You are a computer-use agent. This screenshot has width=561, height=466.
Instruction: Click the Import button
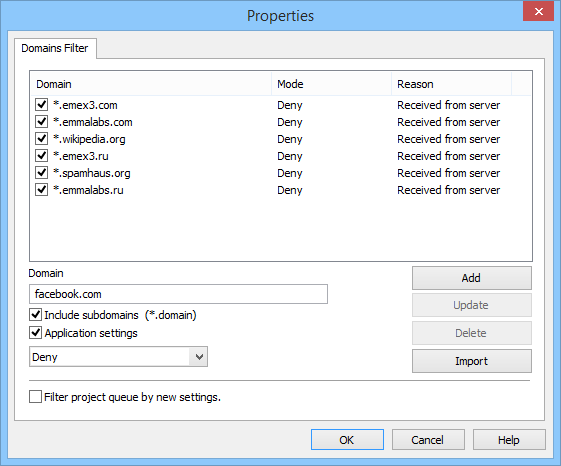click(472, 361)
